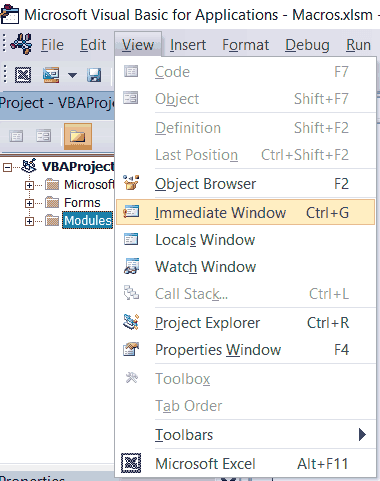The image size is (380, 481).
Task: Select the Microsoft Excel Objects folder label
Action: click(89, 184)
